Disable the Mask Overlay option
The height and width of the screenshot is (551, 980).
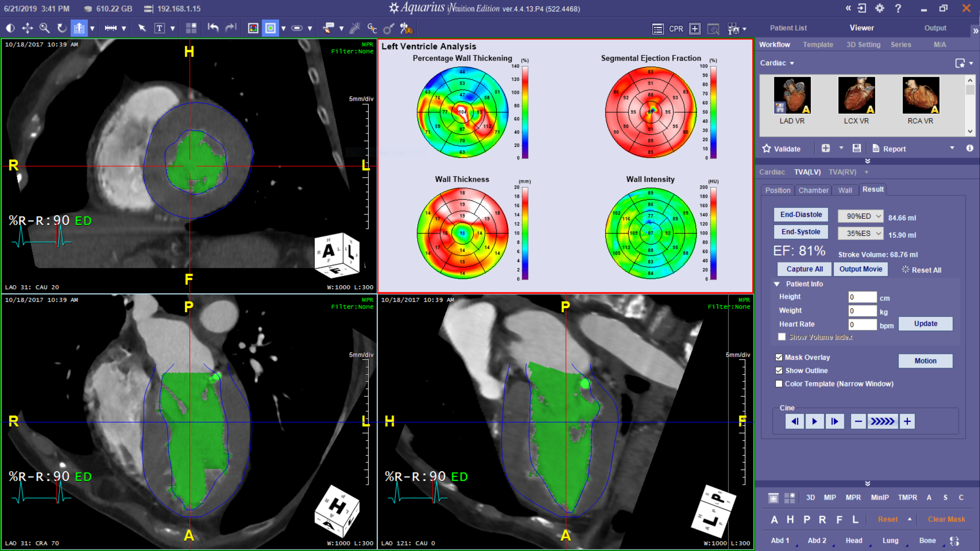[779, 357]
